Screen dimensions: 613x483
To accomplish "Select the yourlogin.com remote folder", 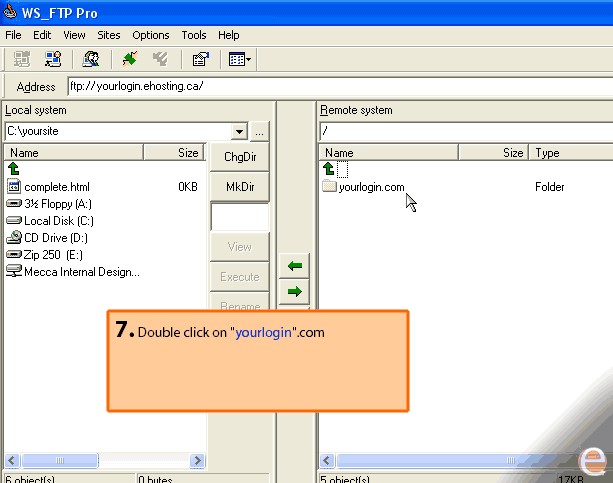I will tap(370, 187).
